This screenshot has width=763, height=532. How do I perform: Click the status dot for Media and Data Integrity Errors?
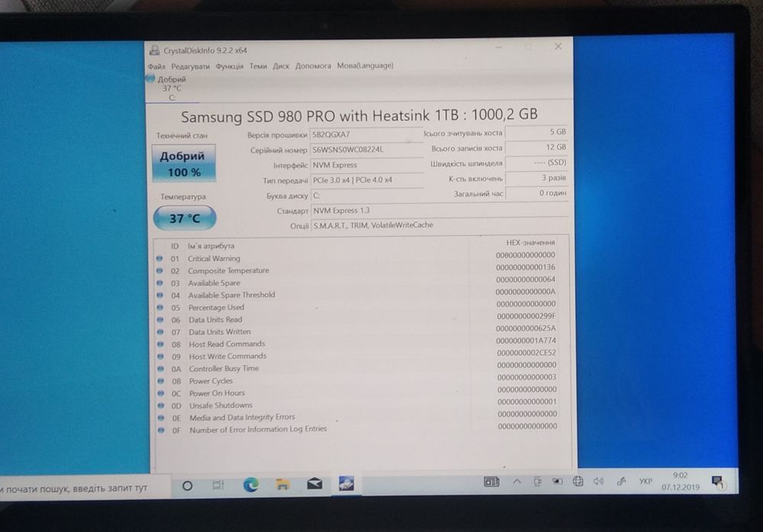161,418
